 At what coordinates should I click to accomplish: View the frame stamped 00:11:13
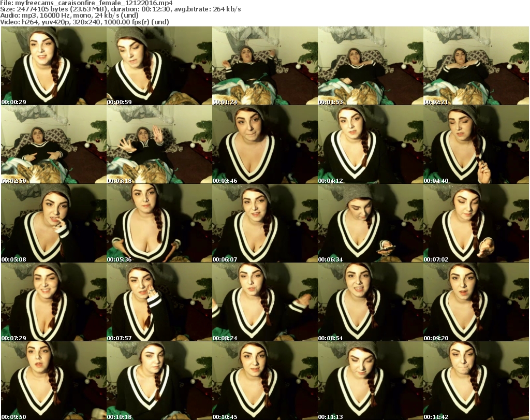click(370, 381)
